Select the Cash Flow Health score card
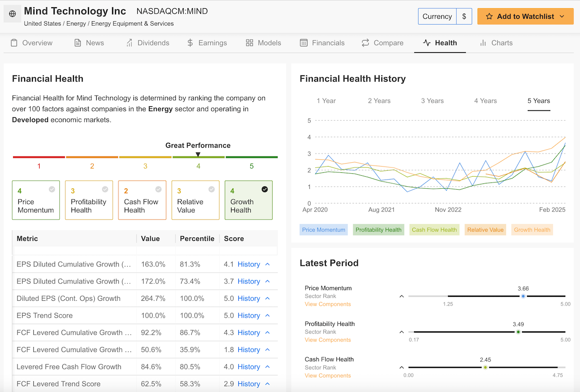This screenshot has height=392, width=580. pos(142,200)
